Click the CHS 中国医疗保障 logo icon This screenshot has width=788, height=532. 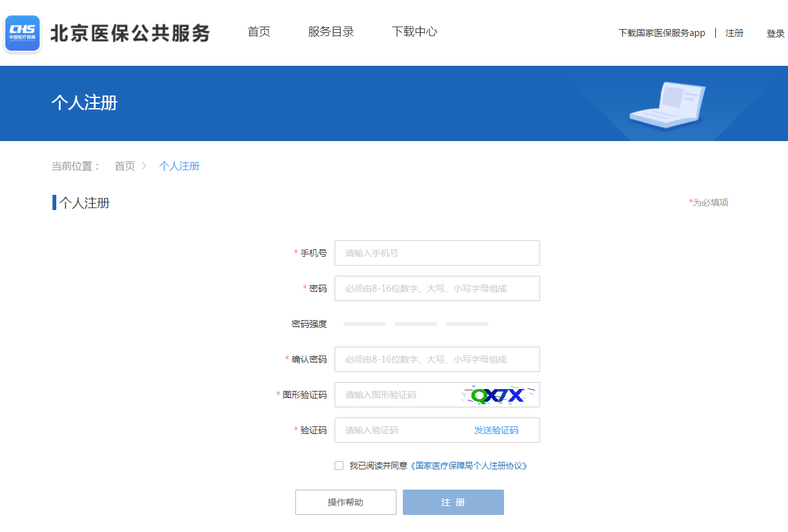click(x=22, y=33)
